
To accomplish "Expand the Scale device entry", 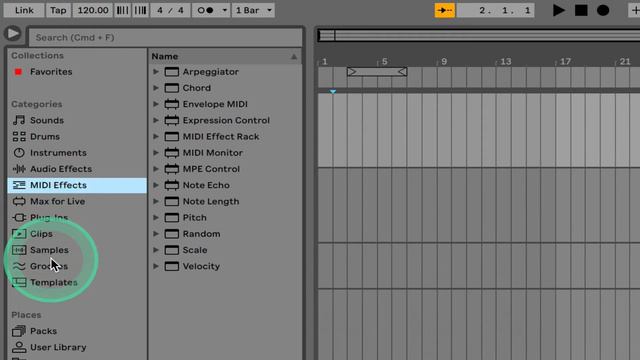I will tap(156, 250).
